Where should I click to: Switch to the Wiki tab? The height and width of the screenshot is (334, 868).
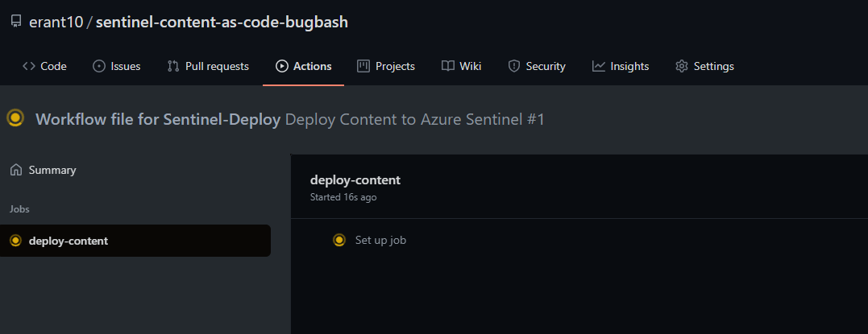(x=461, y=66)
